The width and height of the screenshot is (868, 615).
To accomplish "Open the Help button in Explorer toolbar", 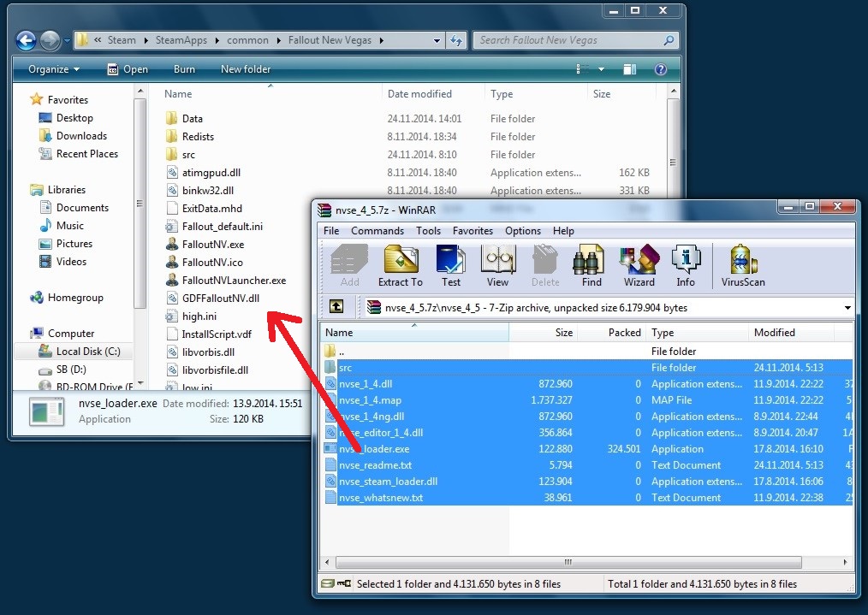I will coord(660,69).
